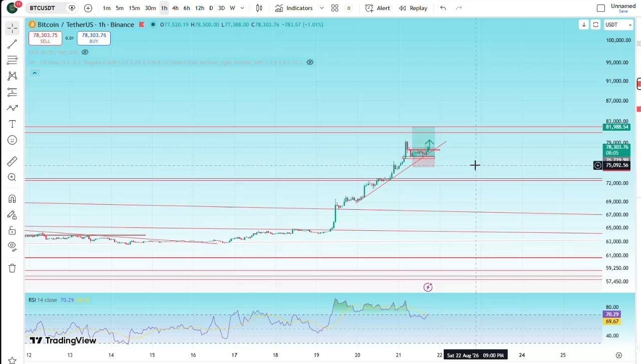This screenshot has width=641, height=364.
Task: Open favorites star at the sidebar bottom
Action: (13, 359)
